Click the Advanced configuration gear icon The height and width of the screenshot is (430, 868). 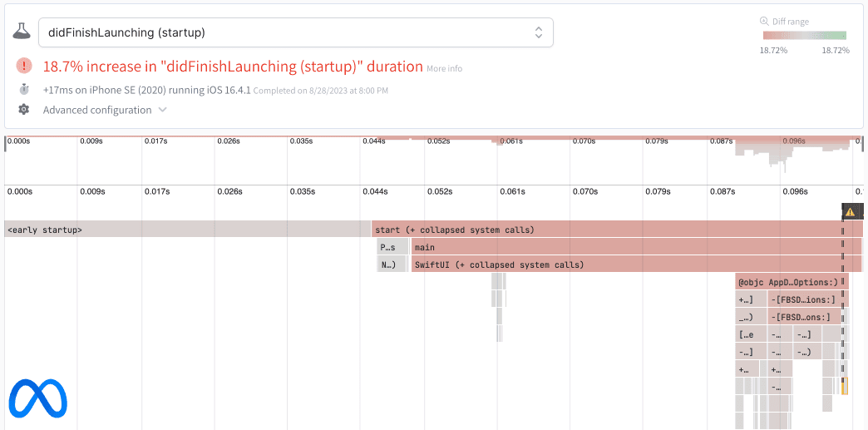pos(24,110)
